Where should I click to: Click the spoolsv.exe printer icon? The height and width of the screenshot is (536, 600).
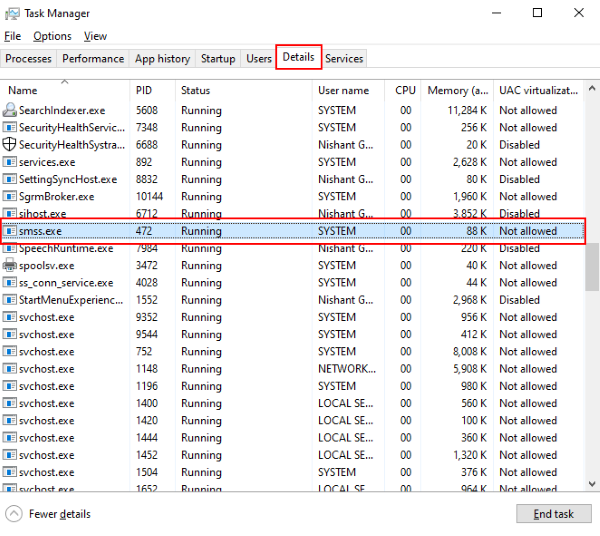[10, 265]
